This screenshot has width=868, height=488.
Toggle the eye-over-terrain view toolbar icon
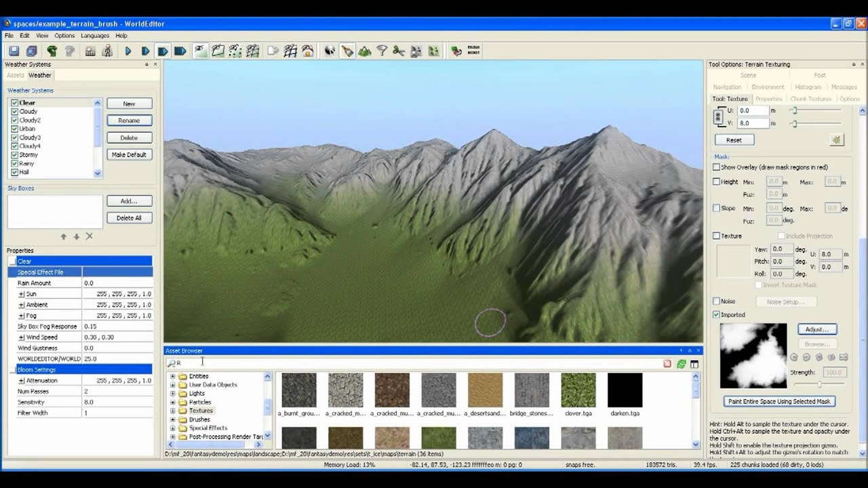pos(200,51)
